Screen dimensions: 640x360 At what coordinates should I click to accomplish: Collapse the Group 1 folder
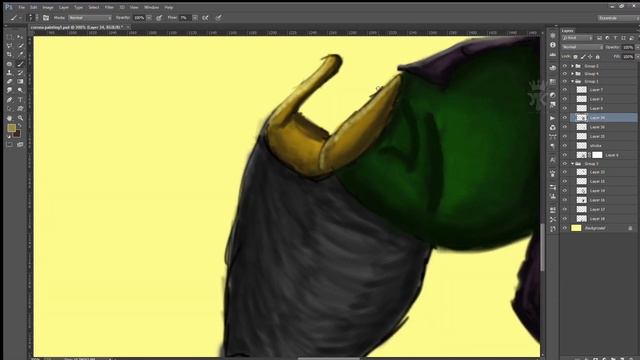[x=572, y=82]
